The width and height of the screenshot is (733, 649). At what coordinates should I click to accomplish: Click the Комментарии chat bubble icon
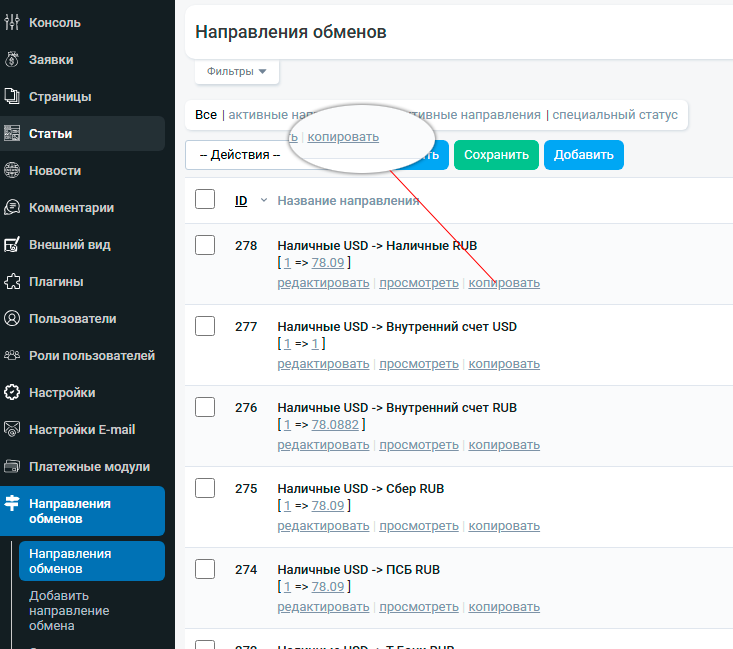(12, 207)
